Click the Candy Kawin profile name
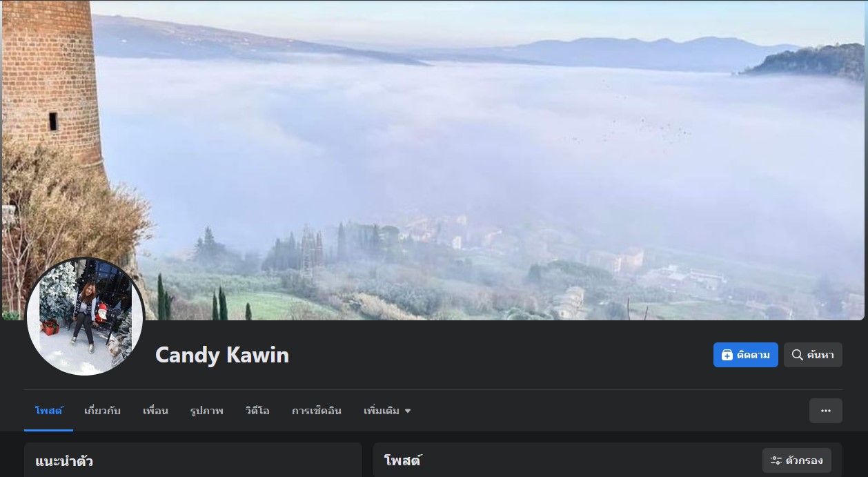Viewport: 868px width, 477px height. click(x=222, y=355)
